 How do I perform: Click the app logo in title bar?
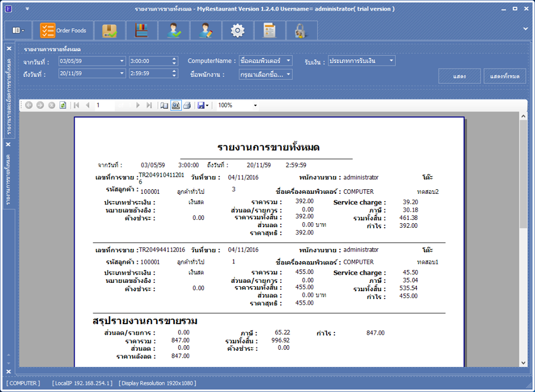click(8, 9)
